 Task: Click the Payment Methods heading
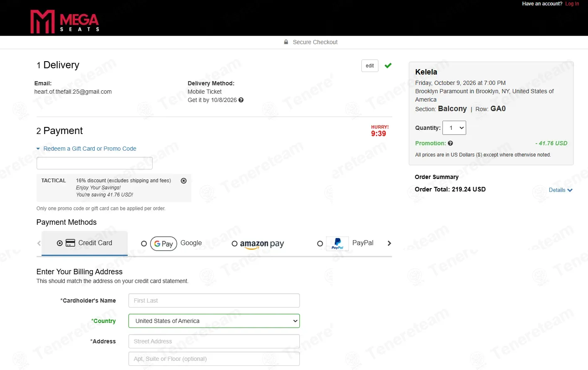67,222
